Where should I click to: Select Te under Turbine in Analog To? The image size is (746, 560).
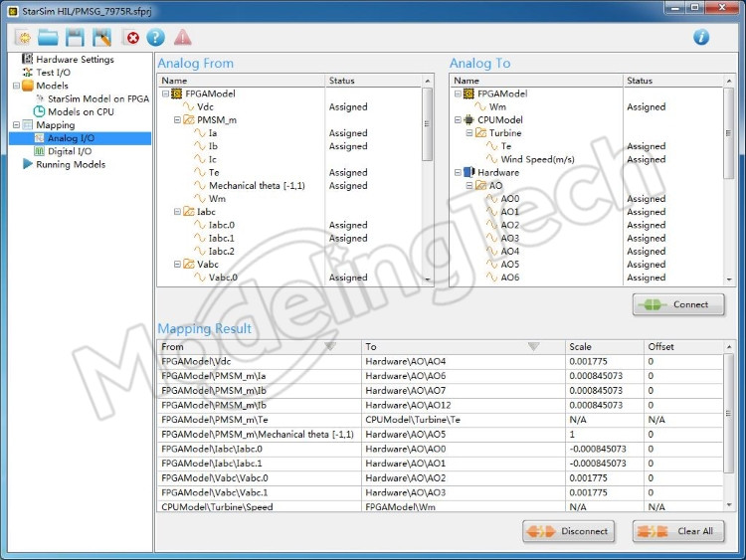point(505,146)
